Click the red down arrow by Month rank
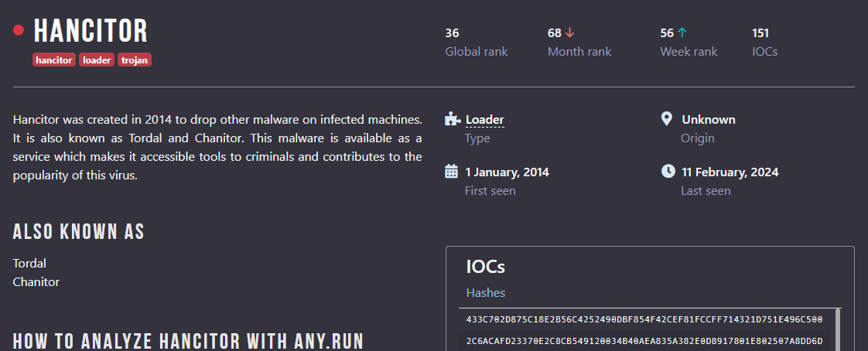 pos(570,33)
